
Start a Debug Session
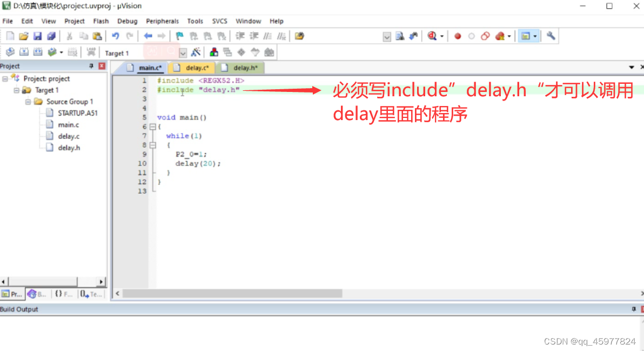tap(432, 36)
